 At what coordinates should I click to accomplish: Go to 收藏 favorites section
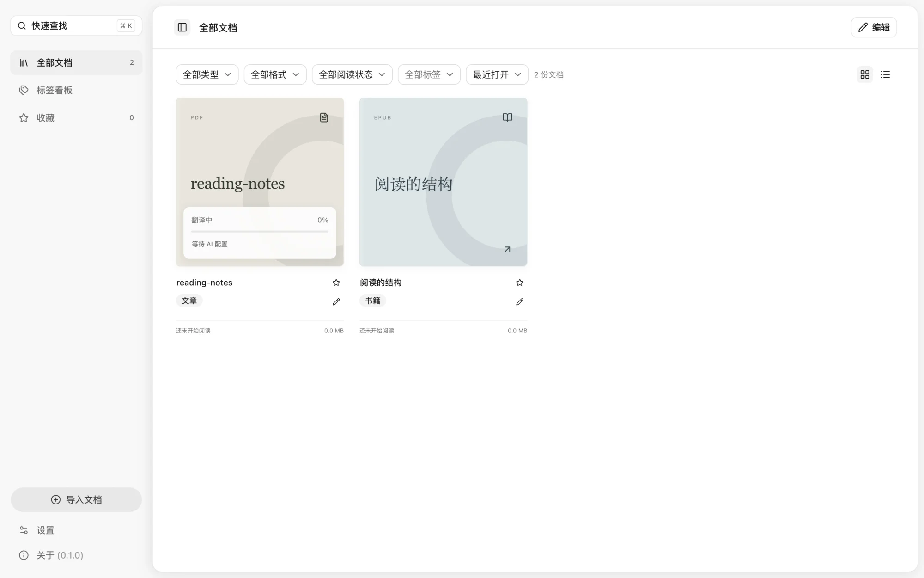tap(76, 118)
